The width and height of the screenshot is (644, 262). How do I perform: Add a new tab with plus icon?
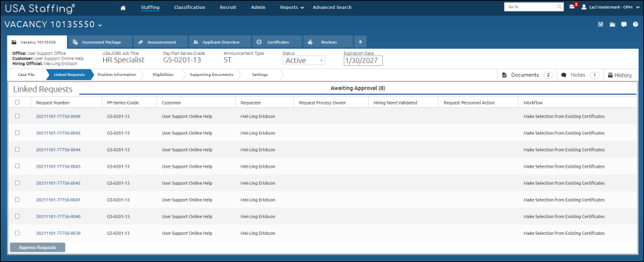tap(360, 42)
